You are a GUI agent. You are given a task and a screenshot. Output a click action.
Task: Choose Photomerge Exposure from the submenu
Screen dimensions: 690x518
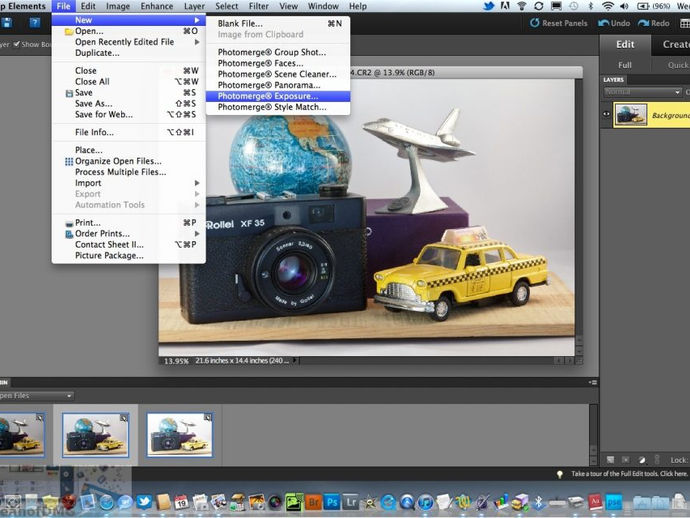(x=278, y=96)
